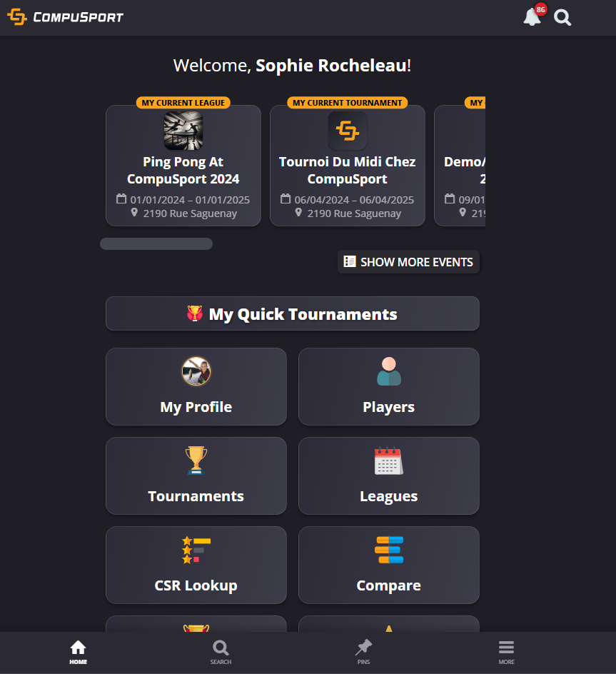Open the Leagues tile label
616x674 pixels.
coord(388,496)
